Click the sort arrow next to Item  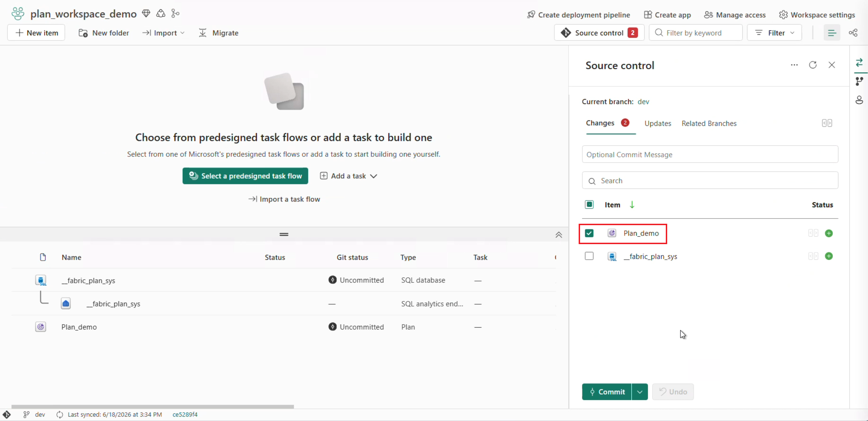tap(632, 205)
